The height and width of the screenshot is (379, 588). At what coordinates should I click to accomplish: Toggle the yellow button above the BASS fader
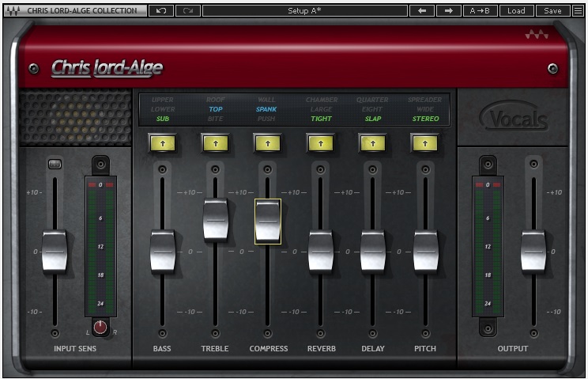click(x=163, y=143)
